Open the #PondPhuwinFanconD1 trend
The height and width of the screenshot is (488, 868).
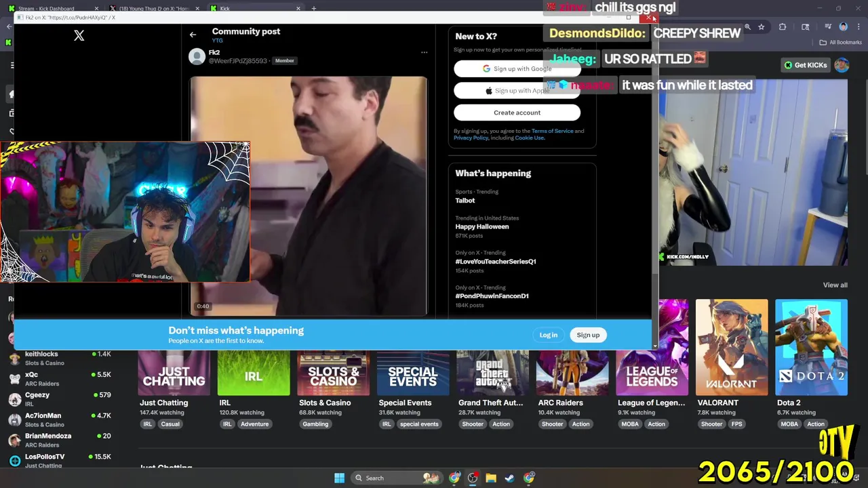pos(492,296)
